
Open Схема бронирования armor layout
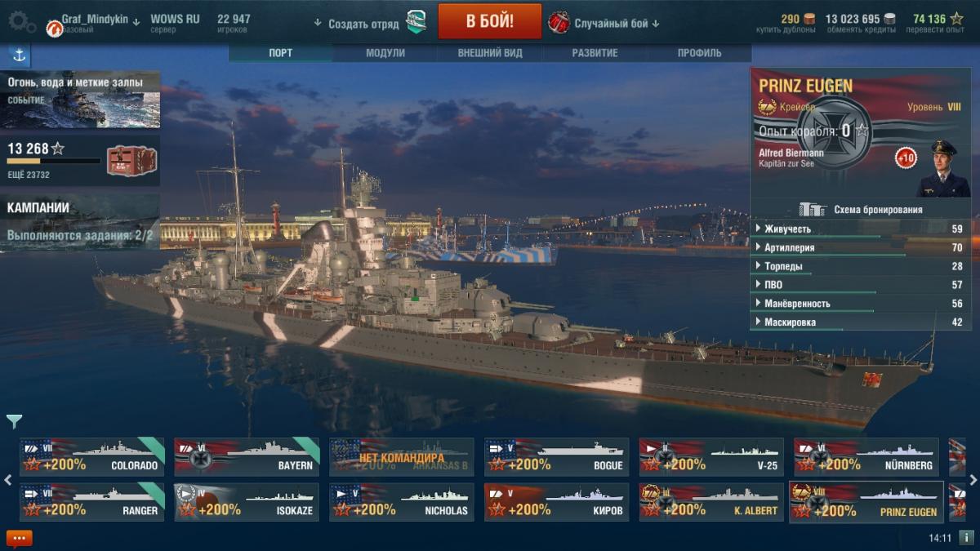click(861, 209)
